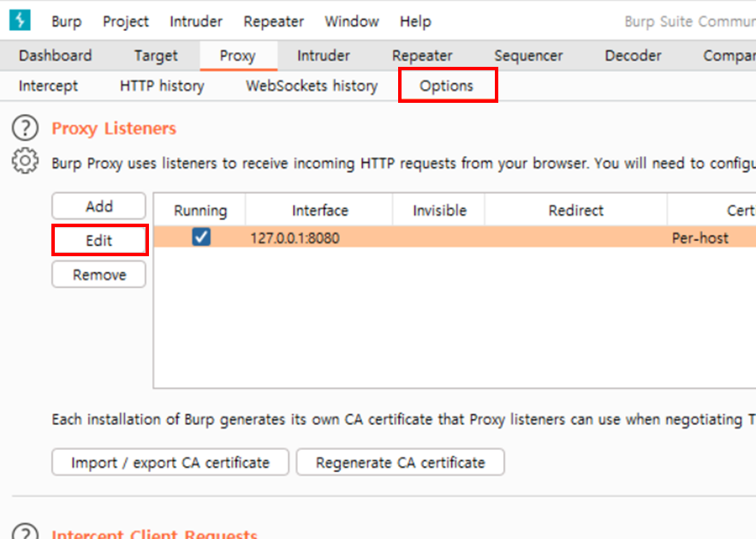Open Intercept Client Requests help icon
Image resolution: width=756 pixels, height=539 pixels.
tap(25, 530)
